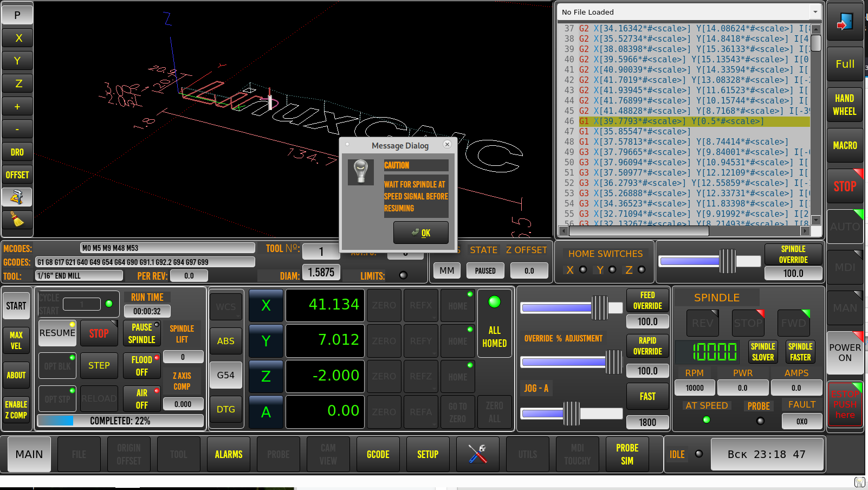868x490 pixels.
Task: Click the STEP button
Action: pyautogui.click(x=99, y=366)
